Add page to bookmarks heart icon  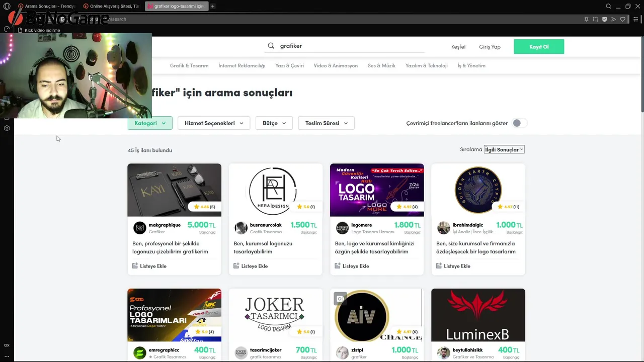point(622,19)
